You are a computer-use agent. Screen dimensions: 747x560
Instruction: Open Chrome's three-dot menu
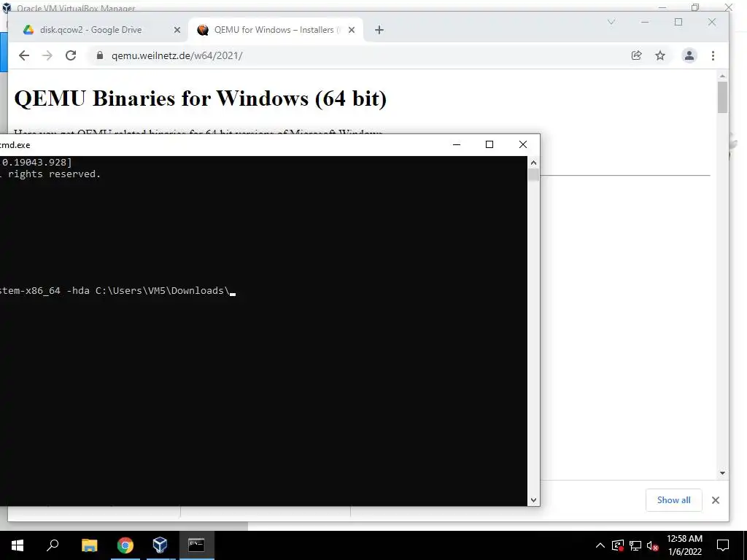click(713, 55)
